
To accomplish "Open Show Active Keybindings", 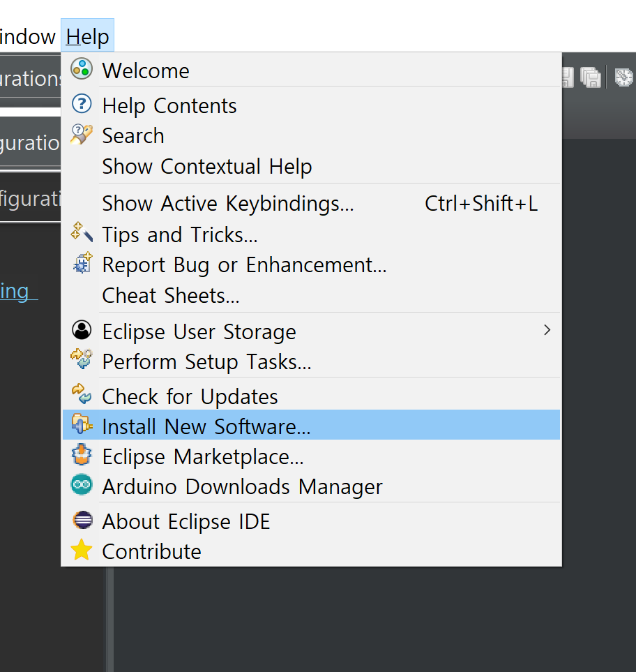I will coord(311,203).
